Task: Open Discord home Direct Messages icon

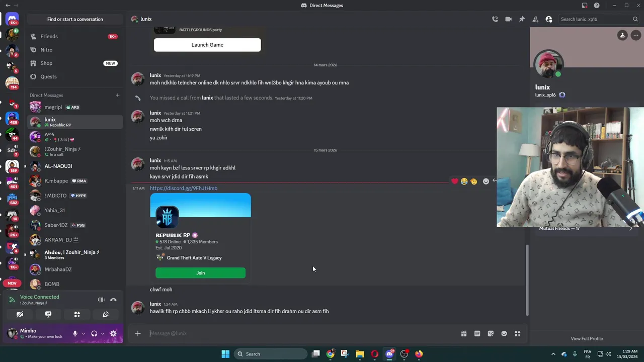Action: click(12, 20)
